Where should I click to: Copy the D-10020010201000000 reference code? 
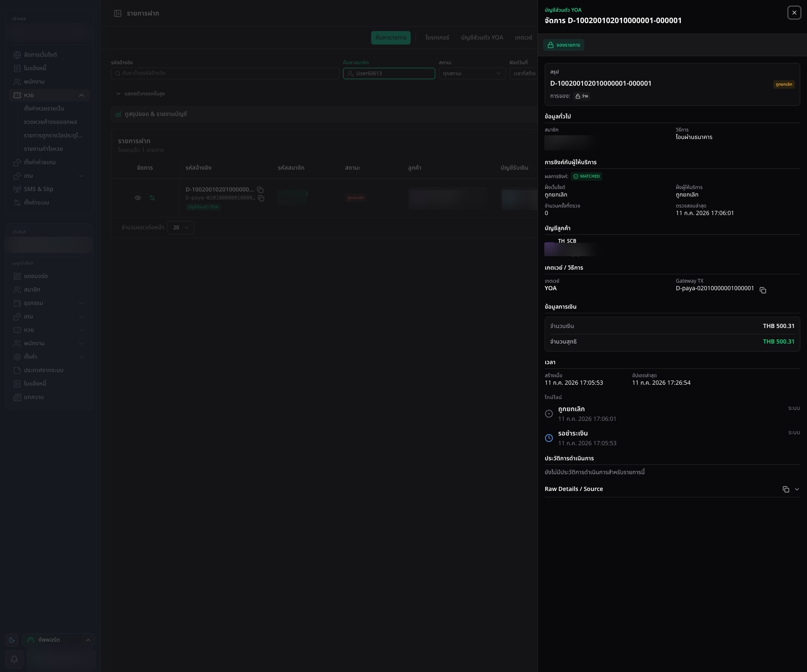(260, 190)
